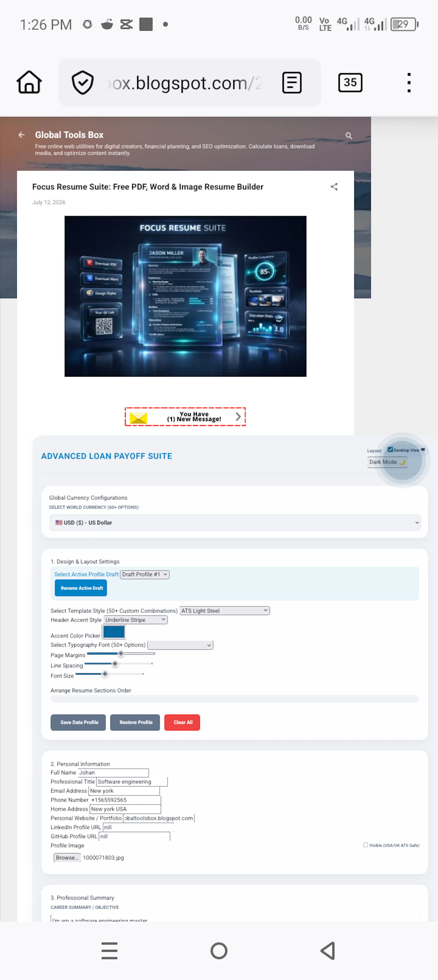Viewport: 438px width, 980px height.
Task: Open the browser three-dot menu
Action: [409, 83]
